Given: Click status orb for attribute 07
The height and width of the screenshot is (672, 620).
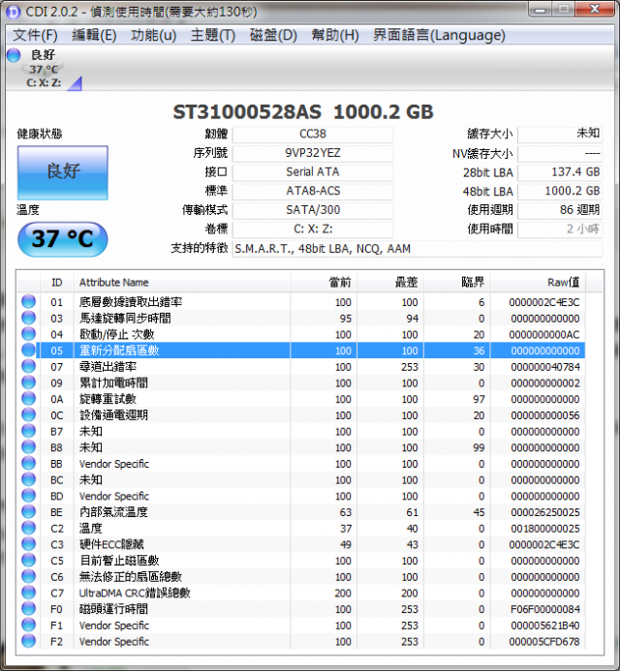Looking at the screenshot, I should [x=28, y=366].
